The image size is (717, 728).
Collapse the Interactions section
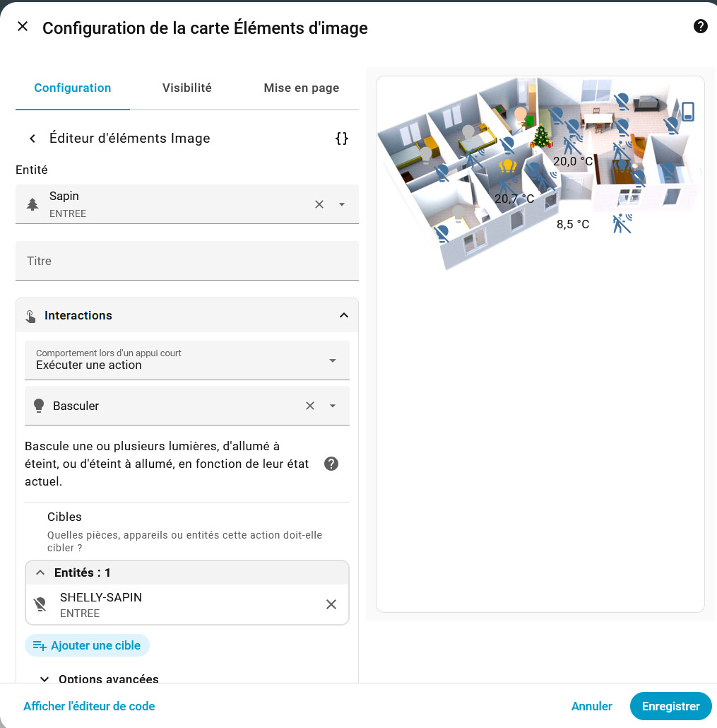344,315
